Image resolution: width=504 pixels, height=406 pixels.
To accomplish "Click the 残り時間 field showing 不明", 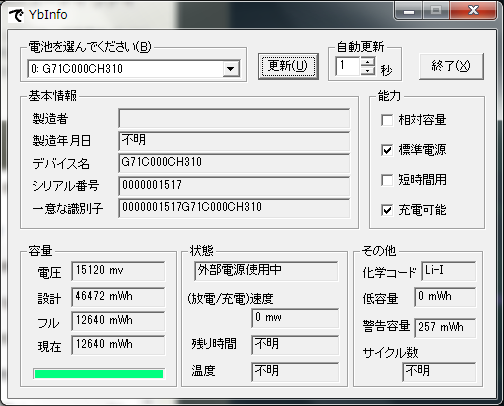I will 295,345.
